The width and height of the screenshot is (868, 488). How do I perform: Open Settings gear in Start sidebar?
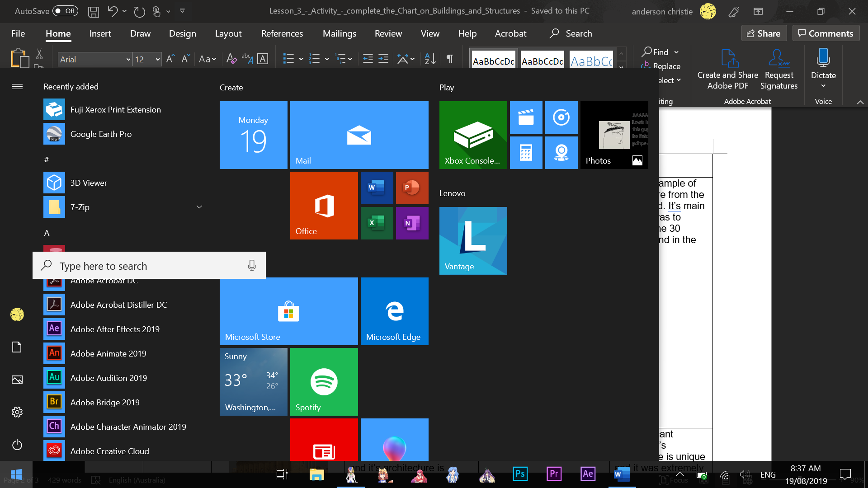(17, 412)
